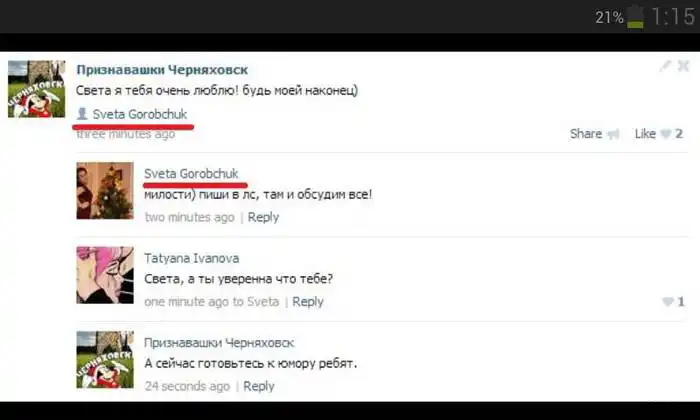The height and width of the screenshot is (420, 700).
Task: Click the 'to Sveta' reply reference
Action: 256,302
